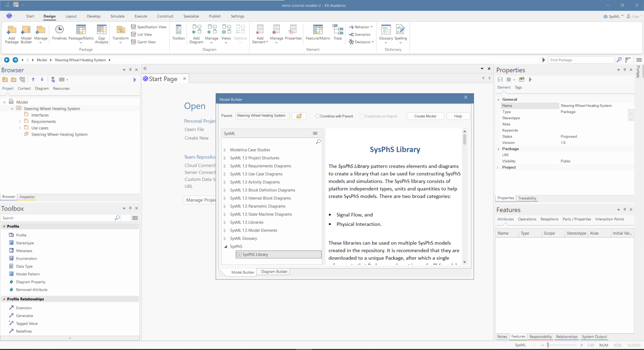Click the browse parent package folder button

tap(299, 116)
